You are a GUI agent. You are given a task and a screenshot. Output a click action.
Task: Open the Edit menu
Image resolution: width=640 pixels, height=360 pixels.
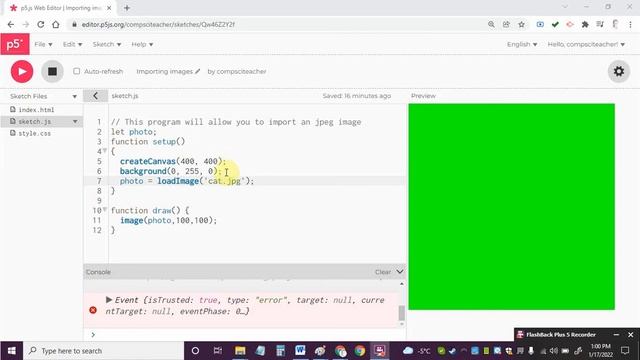tap(72, 44)
